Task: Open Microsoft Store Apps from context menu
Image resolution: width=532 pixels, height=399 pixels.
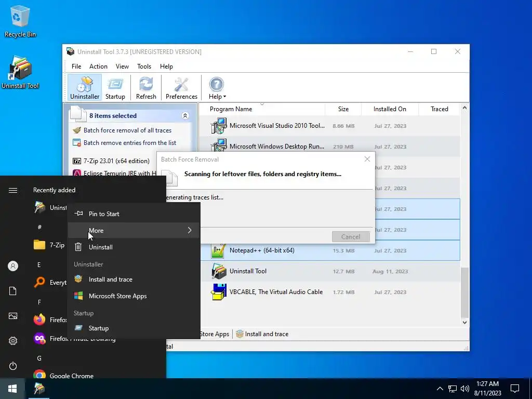Action: pyautogui.click(x=134, y=296)
